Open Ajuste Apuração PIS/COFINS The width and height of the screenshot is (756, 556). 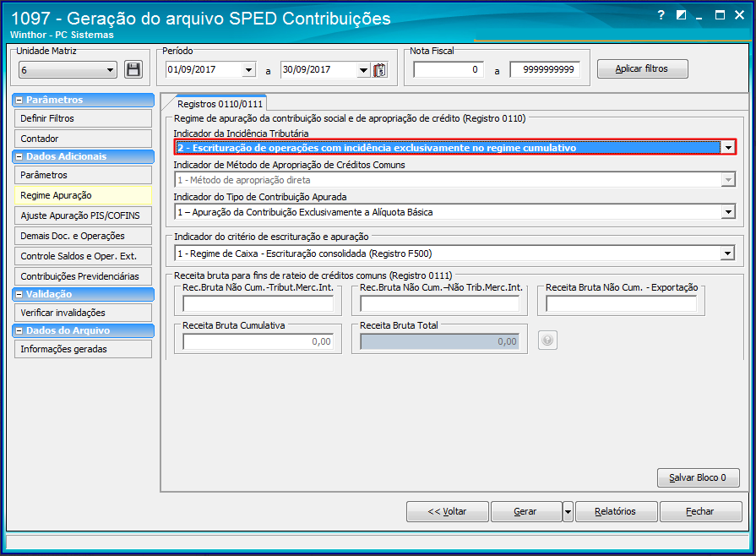coord(83,215)
